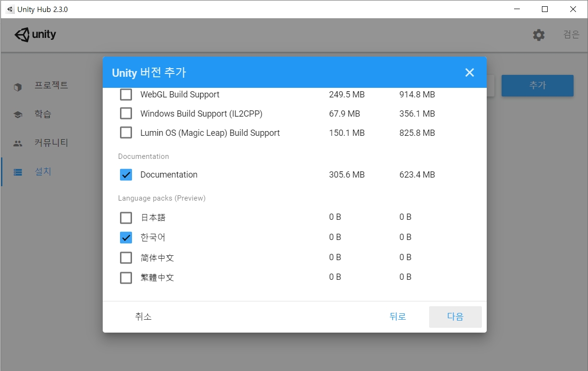Click the 취소 button
The height and width of the screenshot is (371, 588).
coord(144,317)
